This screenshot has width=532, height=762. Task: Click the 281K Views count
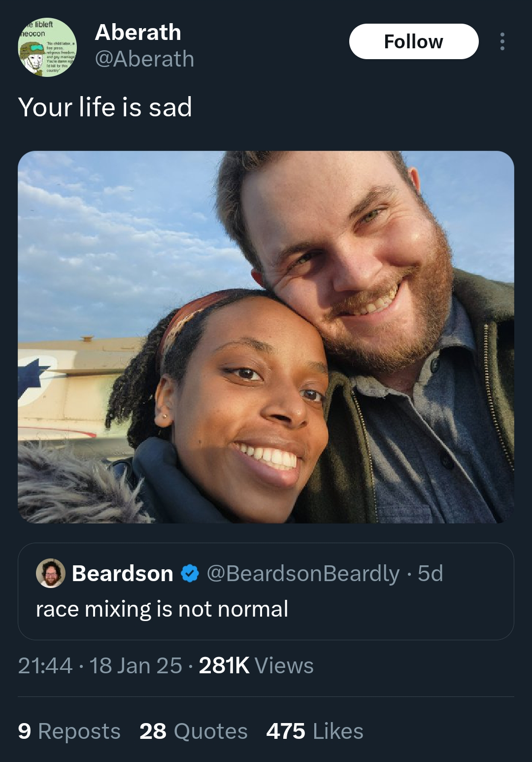tap(256, 666)
